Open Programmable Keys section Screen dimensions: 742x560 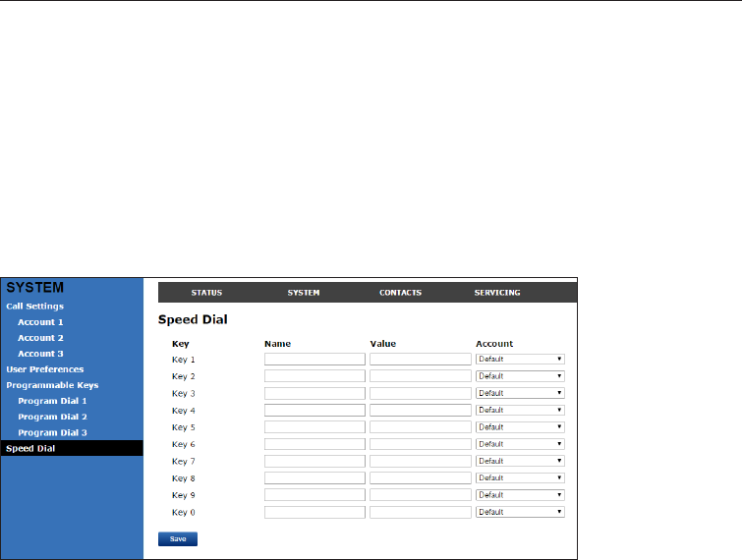tap(52, 385)
